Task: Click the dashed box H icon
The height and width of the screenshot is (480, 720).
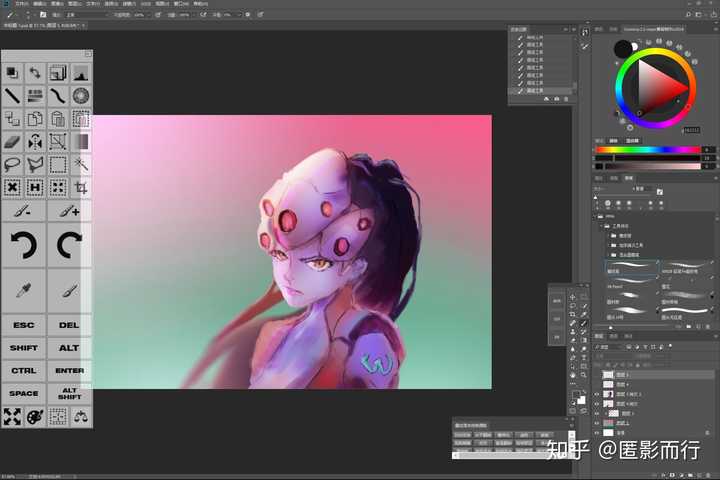Action: point(35,187)
